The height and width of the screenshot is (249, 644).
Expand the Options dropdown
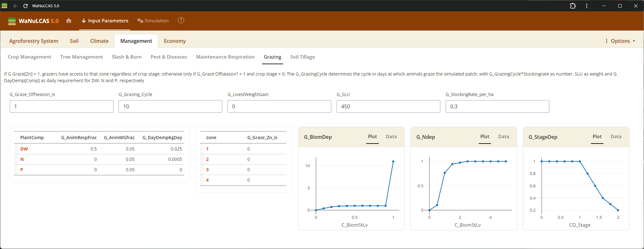[x=620, y=41]
